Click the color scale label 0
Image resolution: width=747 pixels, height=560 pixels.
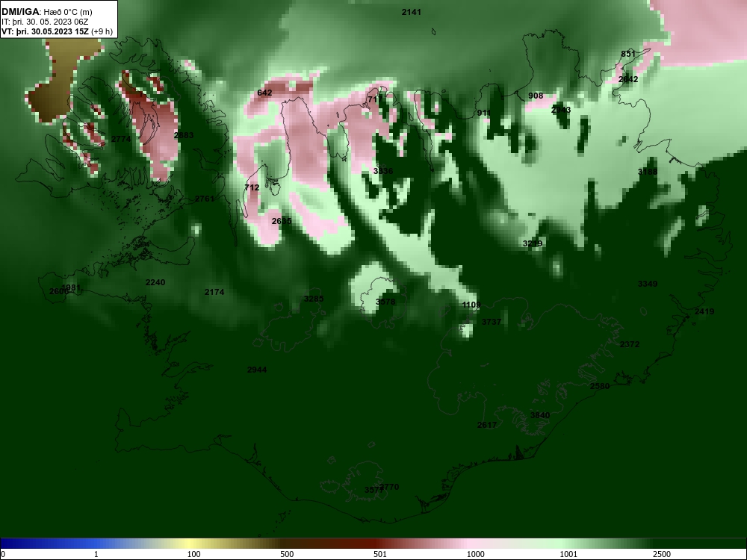click(x=3, y=554)
